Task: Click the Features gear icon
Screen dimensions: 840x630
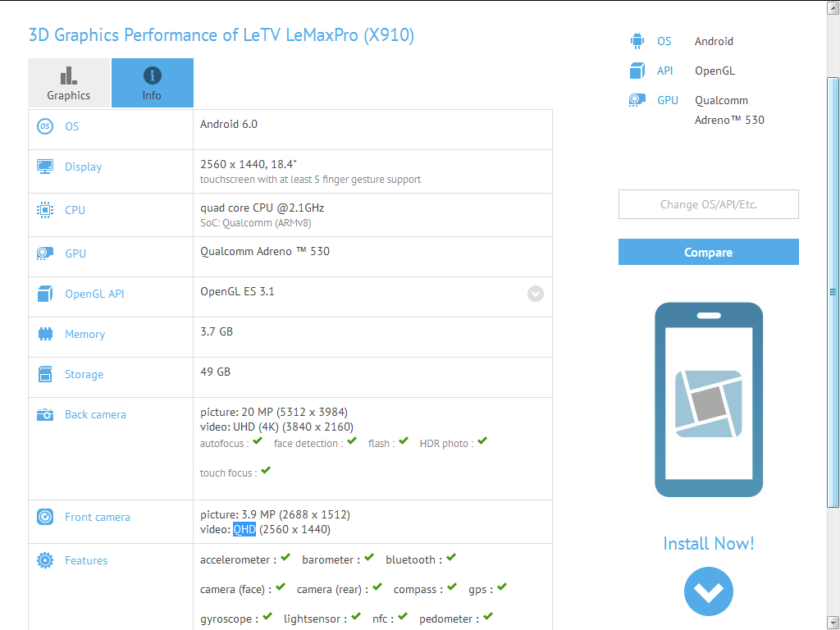Action: click(x=45, y=560)
